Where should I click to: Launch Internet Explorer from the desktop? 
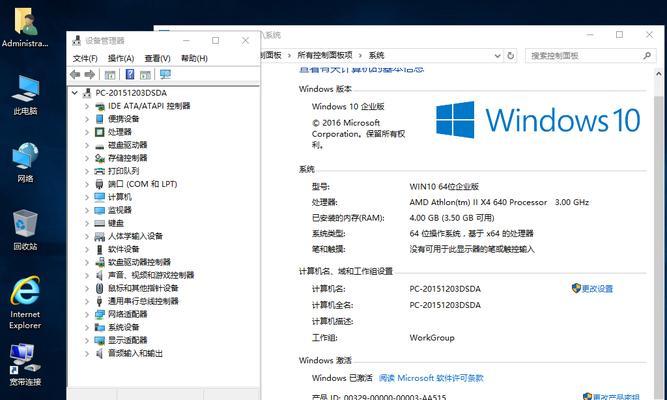[x=25, y=303]
